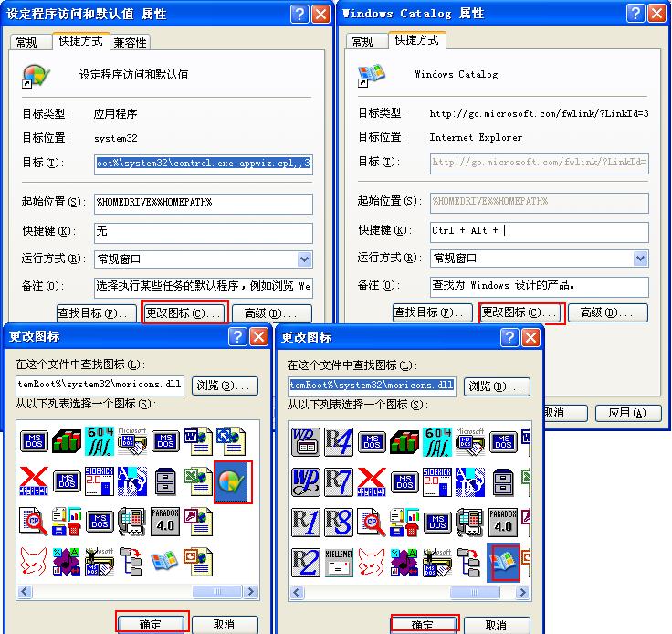Click the help ? button of right 更改图标 dialog
Screen dimensions: 672x634
coord(509,337)
